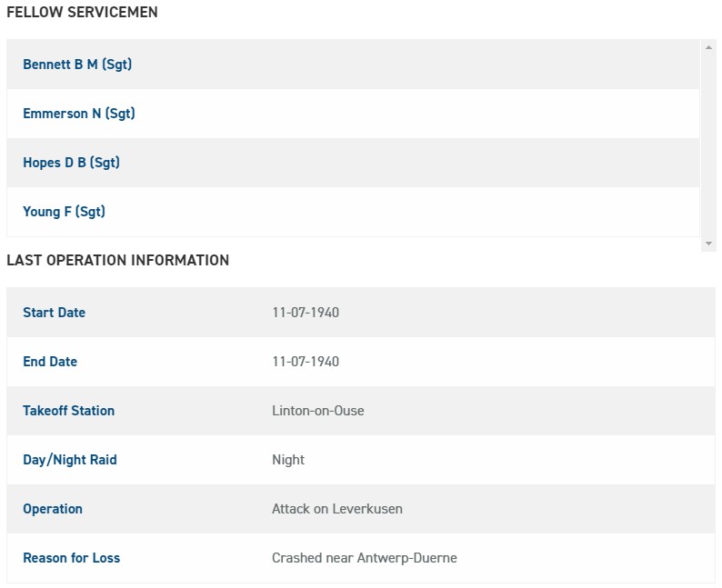This screenshot has height=588, width=722.
Task: Click the Fellow Servicemen heading
Action: (82, 13)
